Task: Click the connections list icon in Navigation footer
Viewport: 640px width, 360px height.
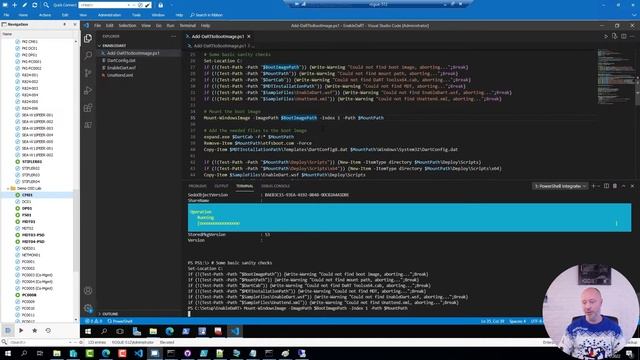Action: [8, 330]
